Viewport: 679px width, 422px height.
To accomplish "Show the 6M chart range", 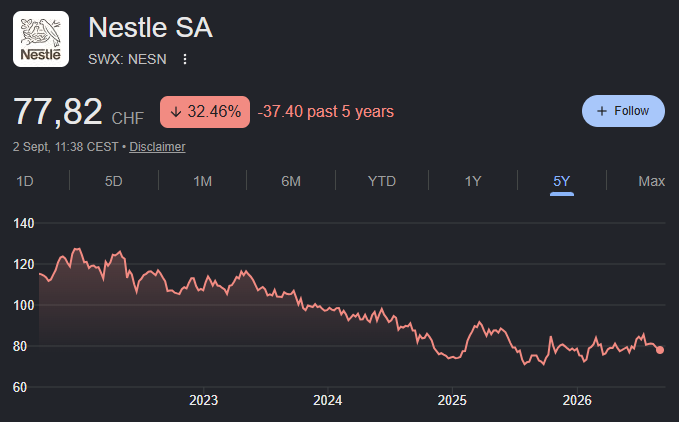I will pos(291,181).
